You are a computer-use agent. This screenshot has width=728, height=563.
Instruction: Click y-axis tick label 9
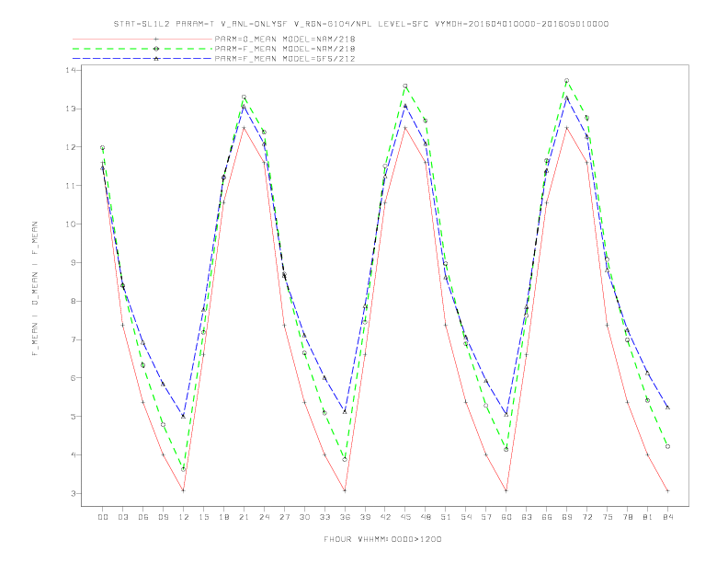74,262
